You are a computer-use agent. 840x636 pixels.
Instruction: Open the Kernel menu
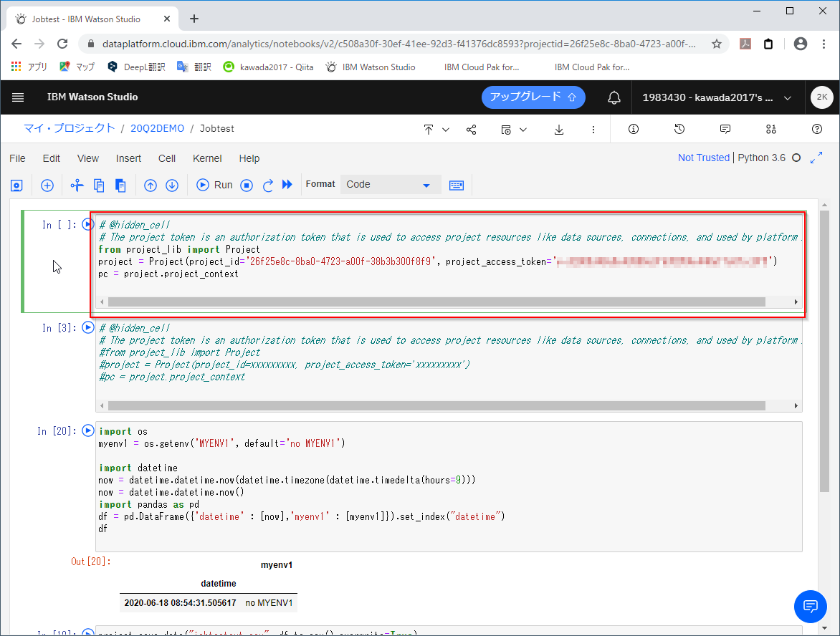pyautogui.click(x=207, y=158)
